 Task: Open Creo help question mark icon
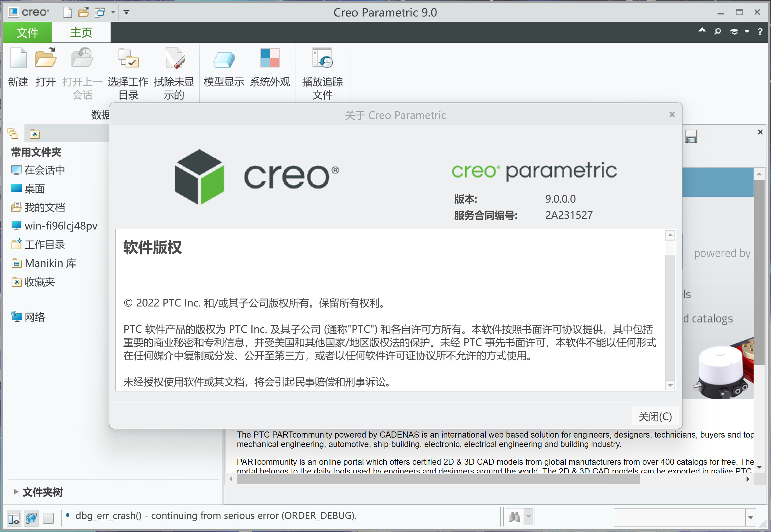coord(760,31)
